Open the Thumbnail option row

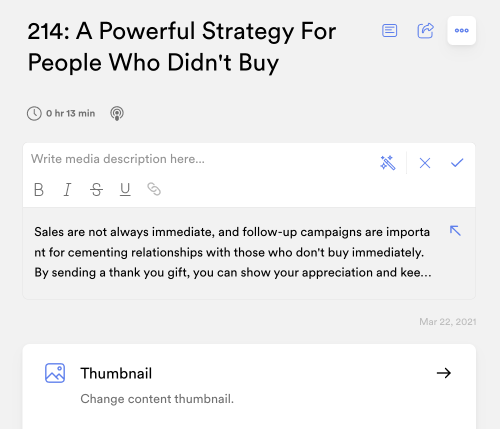[249, 385]
